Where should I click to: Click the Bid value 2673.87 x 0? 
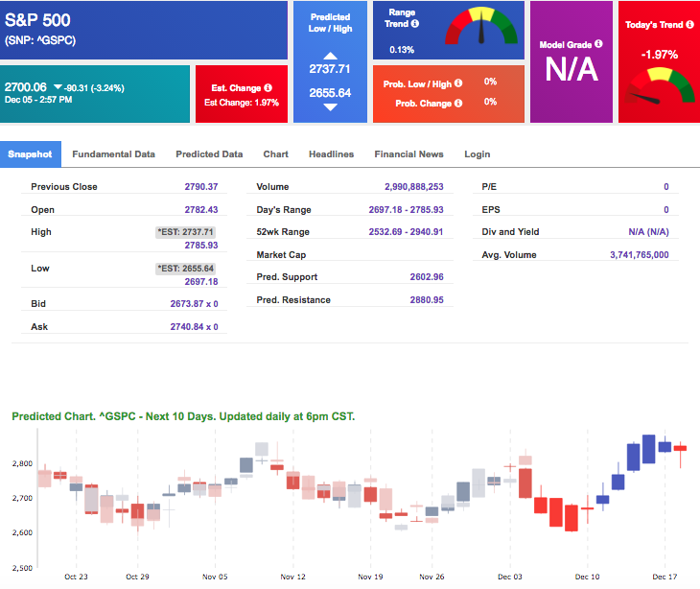(x=195, y=304)
